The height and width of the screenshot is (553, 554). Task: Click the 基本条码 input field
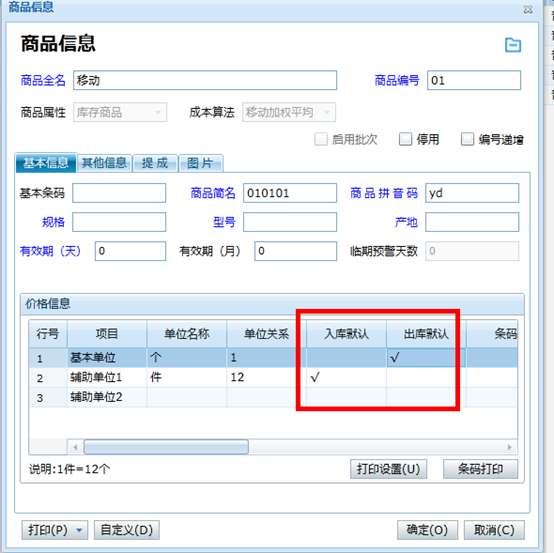pyautogui.click(x=119, y=193)
